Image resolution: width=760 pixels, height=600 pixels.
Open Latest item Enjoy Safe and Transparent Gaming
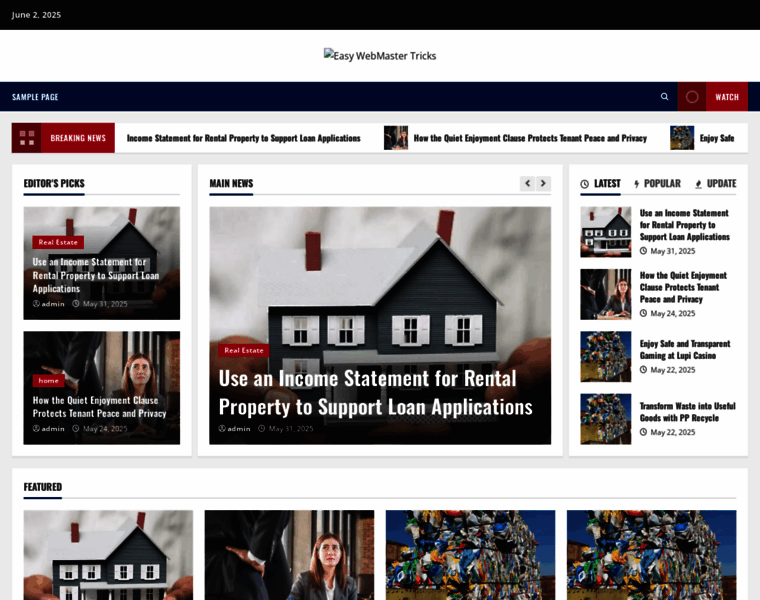pos(685,349)
